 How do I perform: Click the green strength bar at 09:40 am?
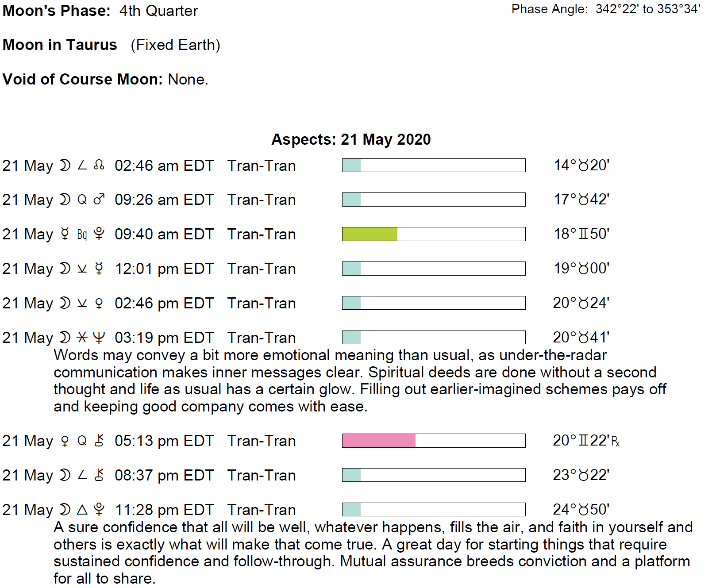coord(370,234)
